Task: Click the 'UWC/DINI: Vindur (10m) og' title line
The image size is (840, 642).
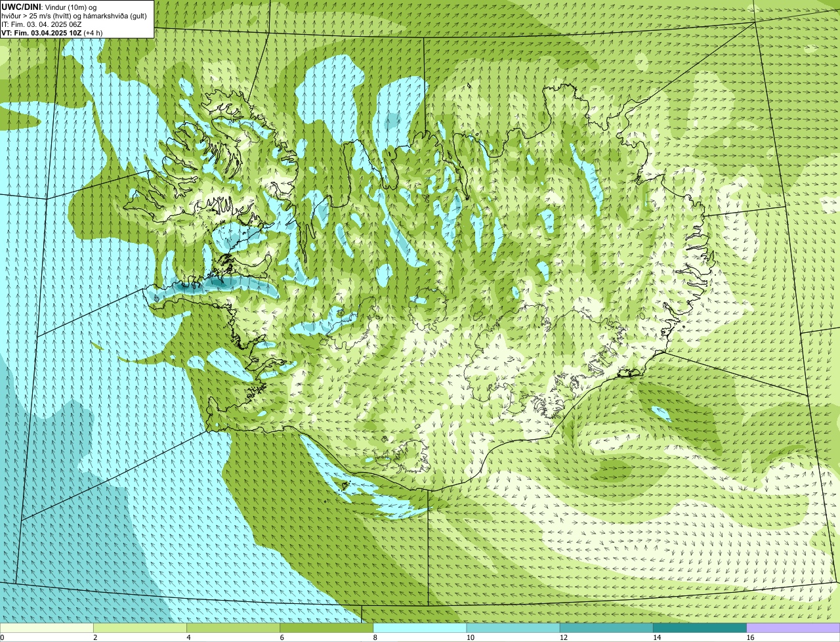Action: (x=49, y=7)
